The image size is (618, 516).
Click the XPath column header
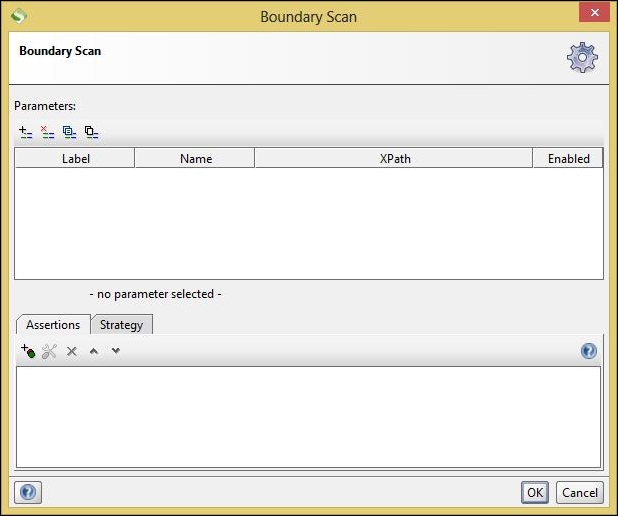pyautogui.click(x=394, y=158)
